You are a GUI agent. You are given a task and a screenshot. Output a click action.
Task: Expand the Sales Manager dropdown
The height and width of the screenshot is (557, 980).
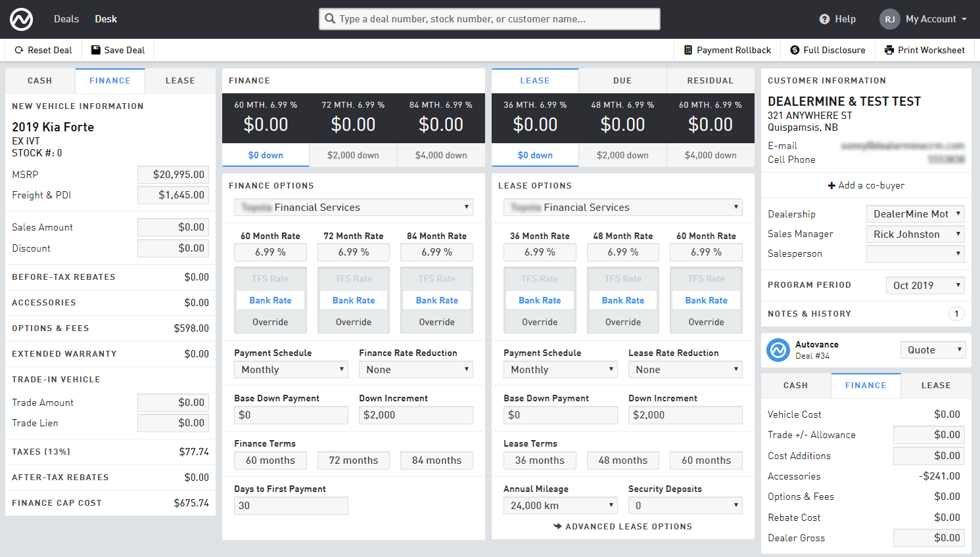click(915, 234)
